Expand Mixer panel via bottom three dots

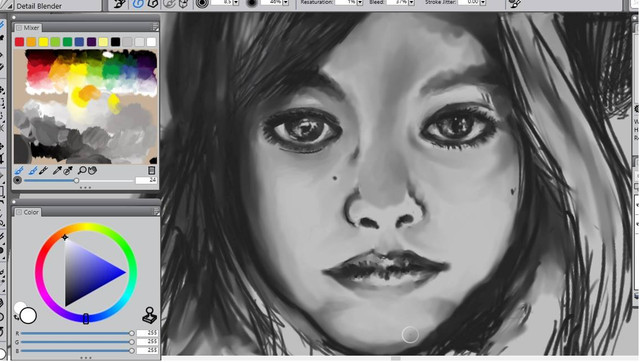tap(86, 188)
